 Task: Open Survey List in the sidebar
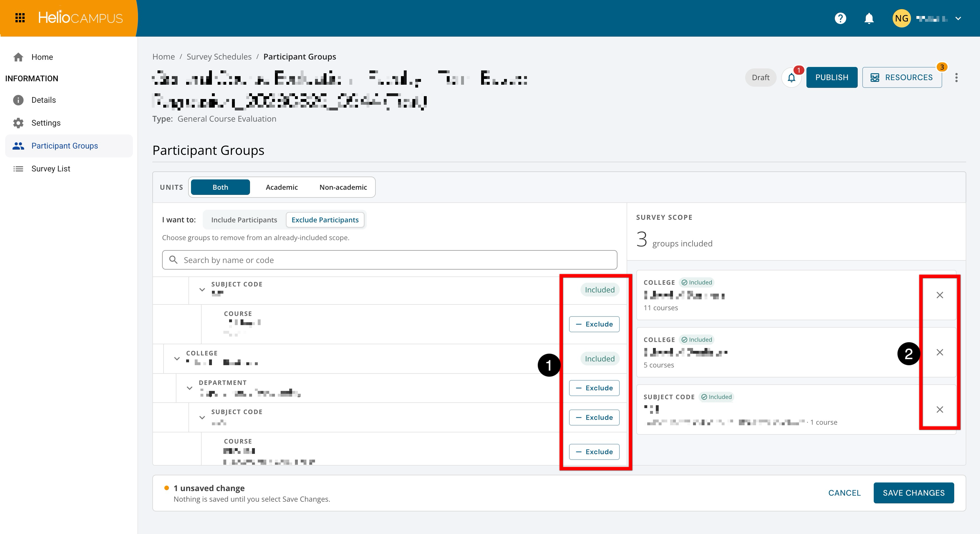pyautogui.click(x=69, y=169)
